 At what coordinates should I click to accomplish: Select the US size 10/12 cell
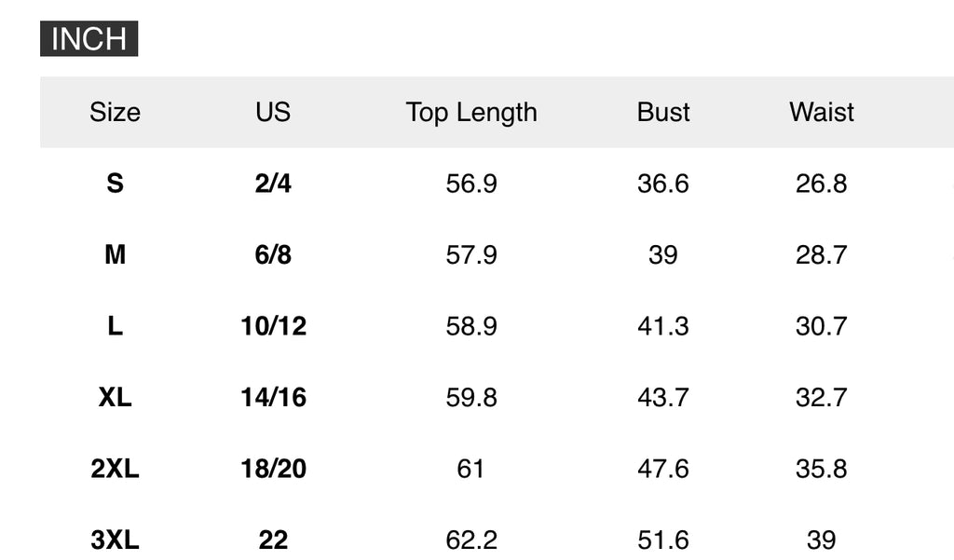(x=273, y=326)
